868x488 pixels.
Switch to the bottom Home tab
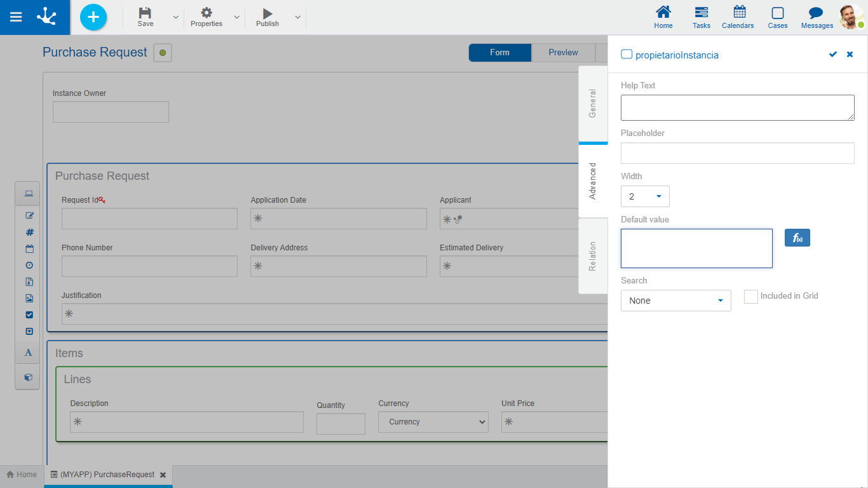coord(22,475)
